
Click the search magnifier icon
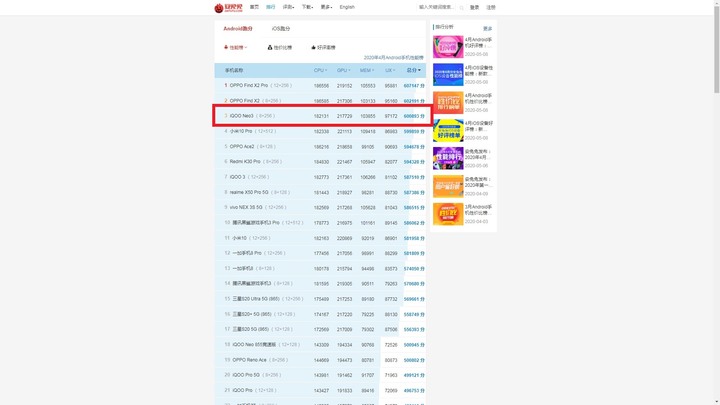click(x=461, y=8)
